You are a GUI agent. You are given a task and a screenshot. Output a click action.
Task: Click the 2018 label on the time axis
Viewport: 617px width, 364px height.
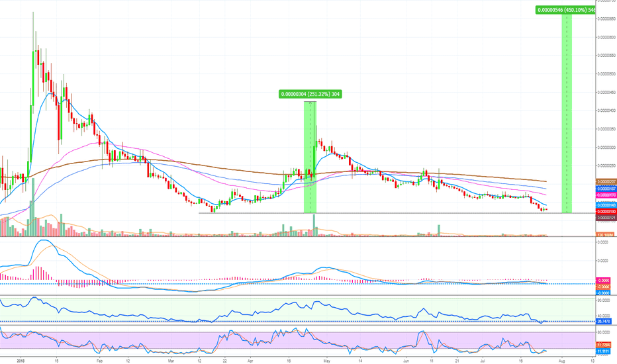pos(21,361)
